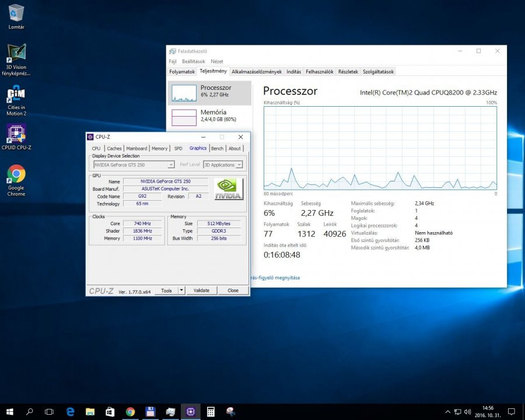Open the Beállítások menu in Task Manager
Screen dimensions: 525x420
click(x=194, y=61)
